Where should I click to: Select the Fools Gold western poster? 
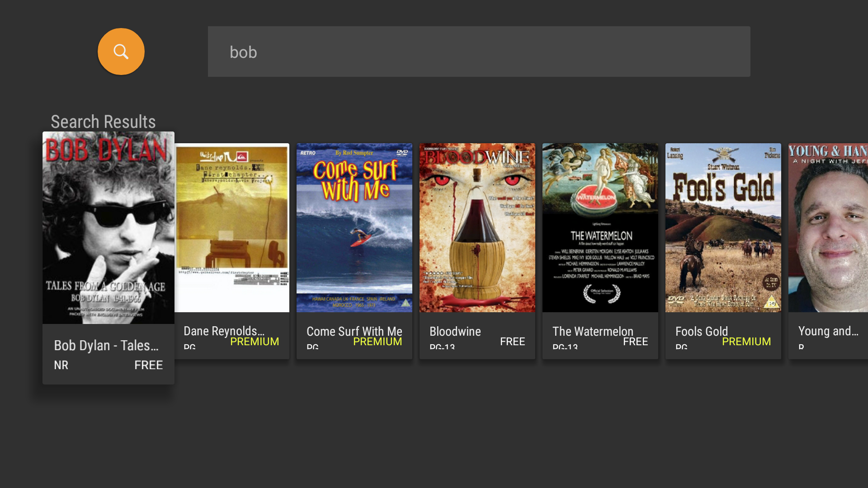pos(722,227)
